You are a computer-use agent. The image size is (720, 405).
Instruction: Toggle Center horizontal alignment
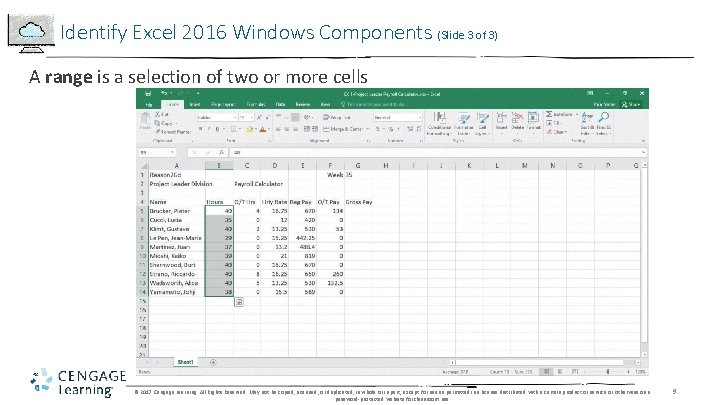pos(287,129)
